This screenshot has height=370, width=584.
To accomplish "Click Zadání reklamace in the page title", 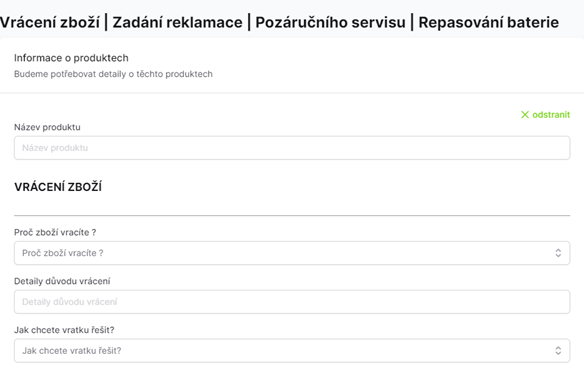I will tap(177, 22).
